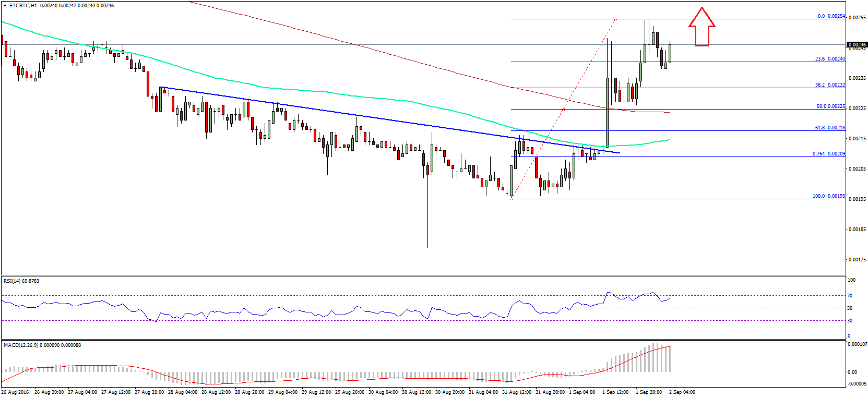The image size is (868, 398).
Task: Click RSI scale value 30
Action: coord(850,321)
